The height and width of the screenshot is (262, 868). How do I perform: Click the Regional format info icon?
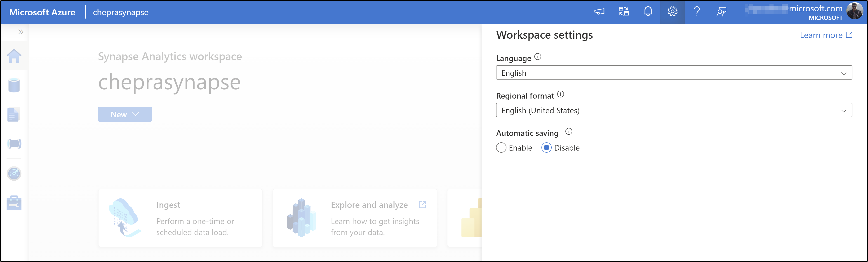[x=560, y=94]
